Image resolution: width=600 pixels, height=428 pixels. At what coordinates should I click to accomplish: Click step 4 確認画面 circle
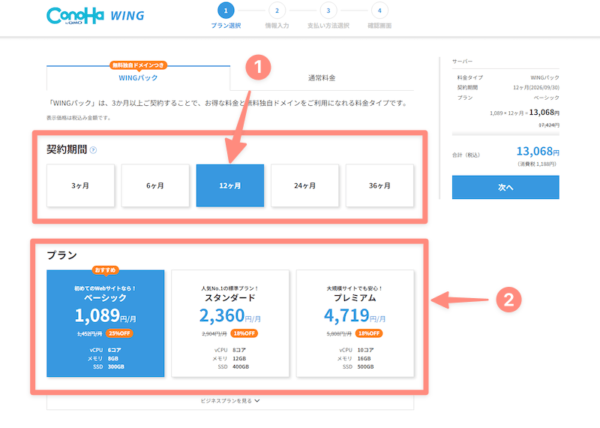tap(379, 11)
